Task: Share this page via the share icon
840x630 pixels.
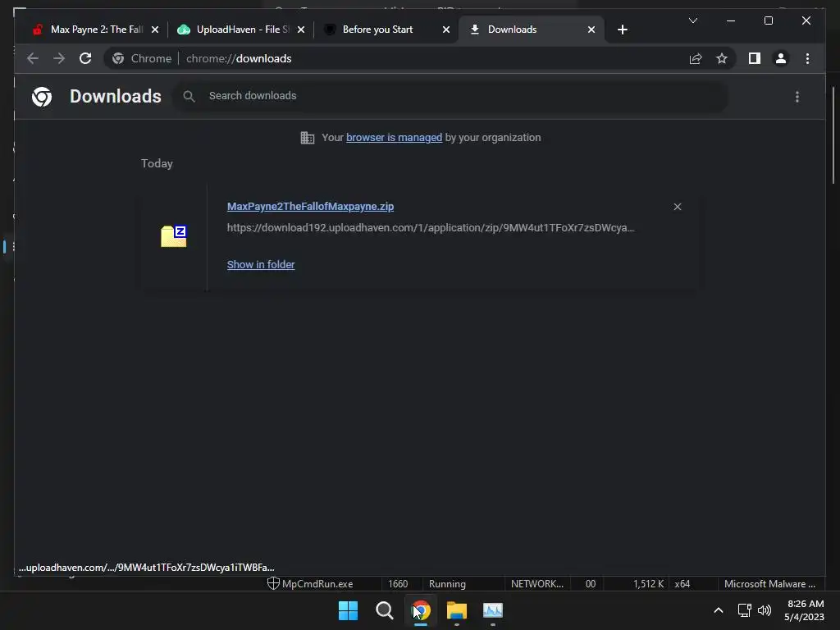Action: click(696, 58)
